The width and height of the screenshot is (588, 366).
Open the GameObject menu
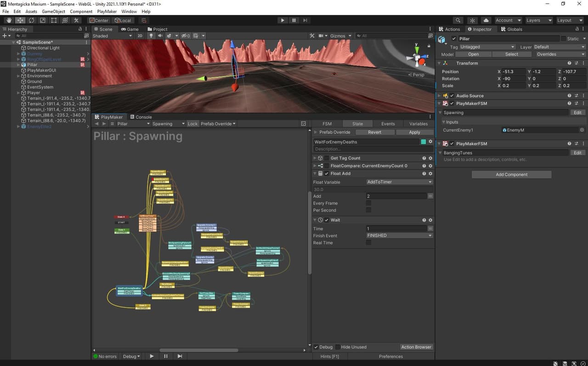tap(53, 11)
